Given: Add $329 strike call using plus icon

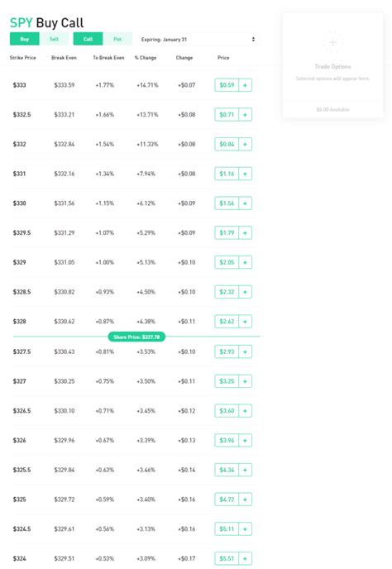Looking at the screenshot, I should pos(245,262).
